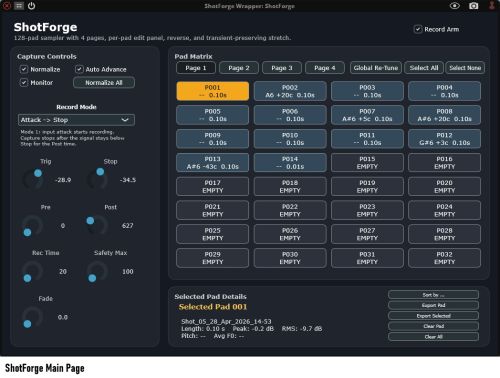Click the Export Pad button
The height and width of the screenshot is (378, 500).
[x=433, y=305]
